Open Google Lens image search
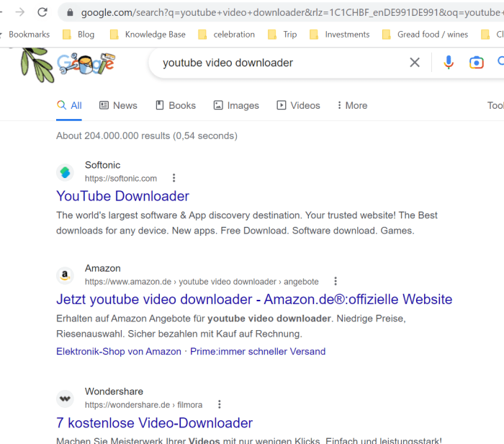The height and width of the screenshot is (444, 504). click(477, 63)
